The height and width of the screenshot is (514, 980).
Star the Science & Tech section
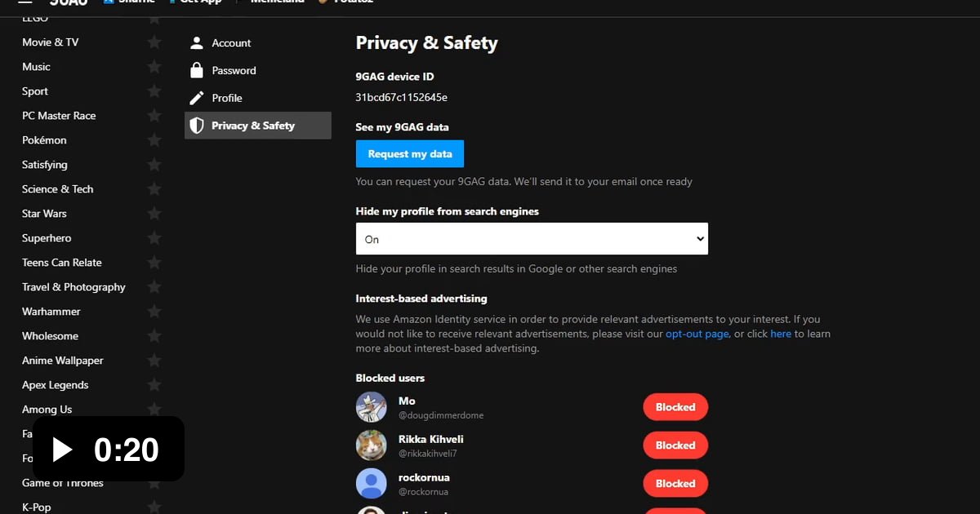154,189
